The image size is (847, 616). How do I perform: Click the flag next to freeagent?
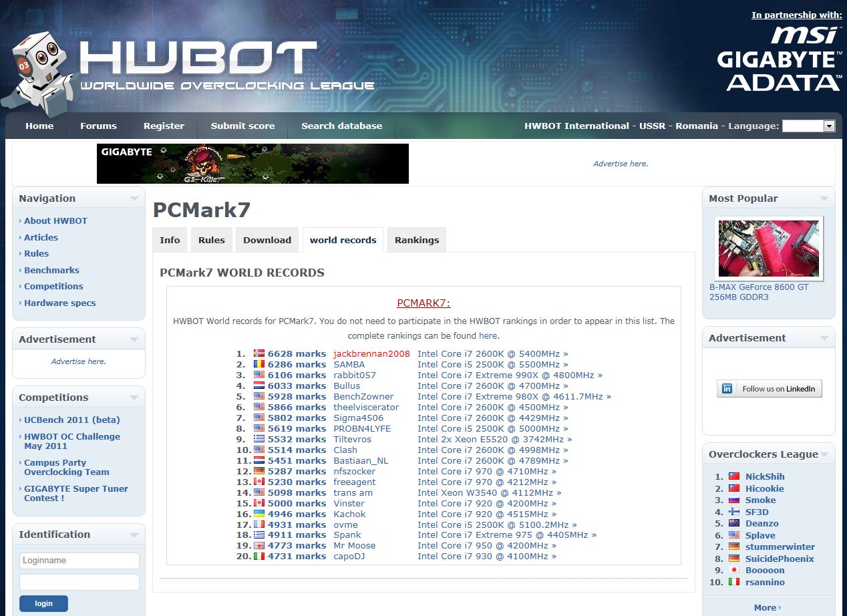[x=259, y=482]
